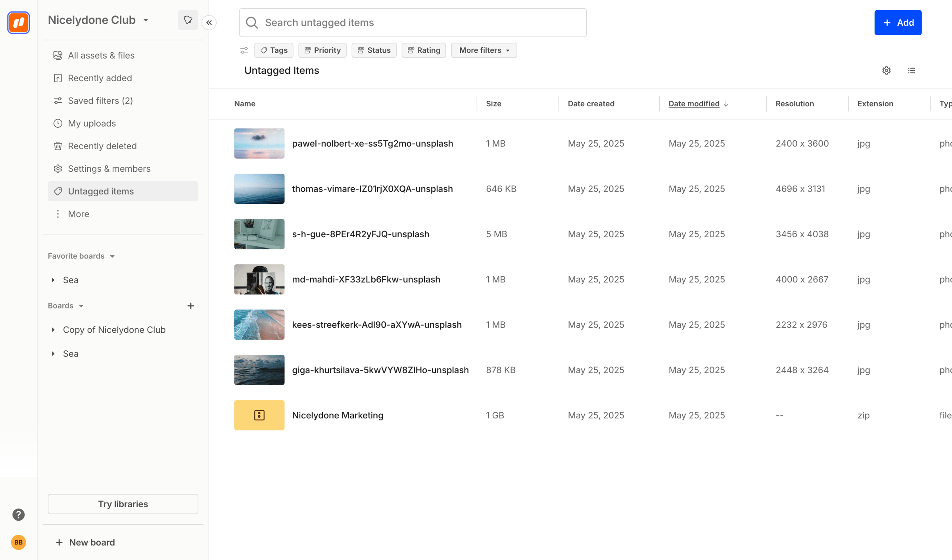Open the tag icon button beside workspace name
Screen dimensions: 952x560
pos(188,20)
